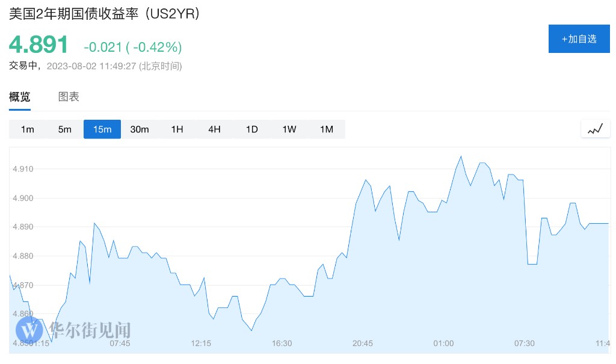Set chart interval to 1M
This screenshot has width=616, height=364.
coord(326,129)
